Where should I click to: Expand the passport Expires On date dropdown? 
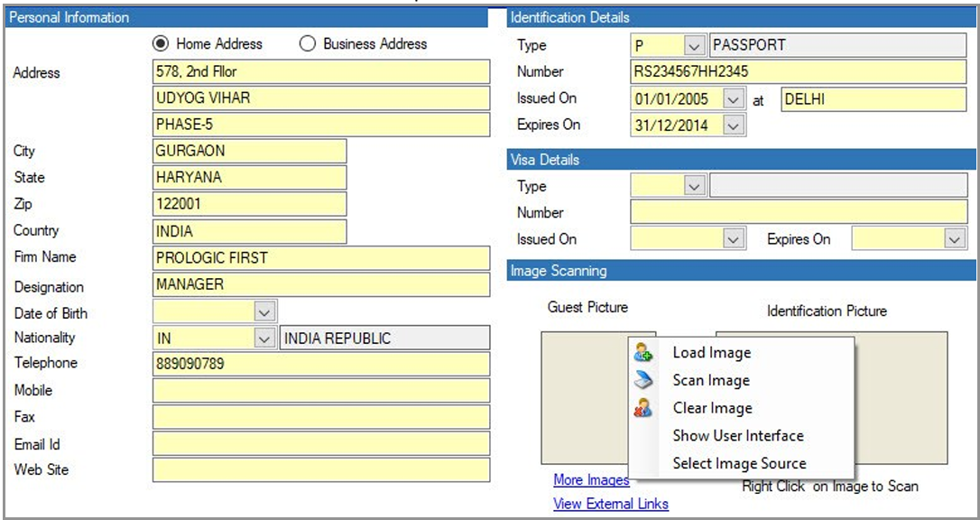point(733,125)
